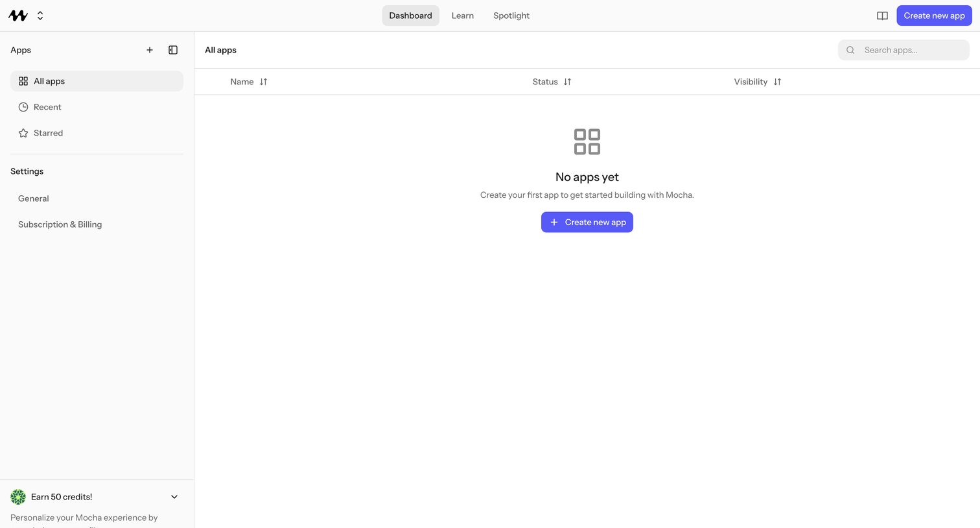Click the green Earn credits badge icon

coord(18,497)
